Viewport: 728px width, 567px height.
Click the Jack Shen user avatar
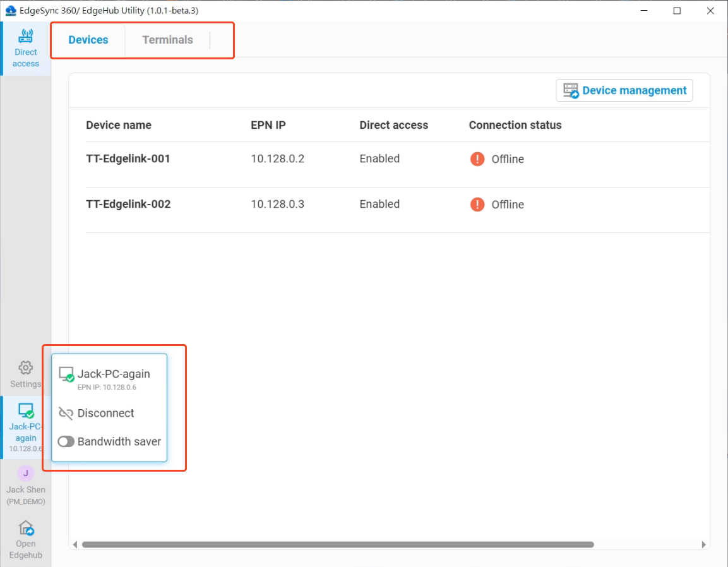[x=25, y=474]
